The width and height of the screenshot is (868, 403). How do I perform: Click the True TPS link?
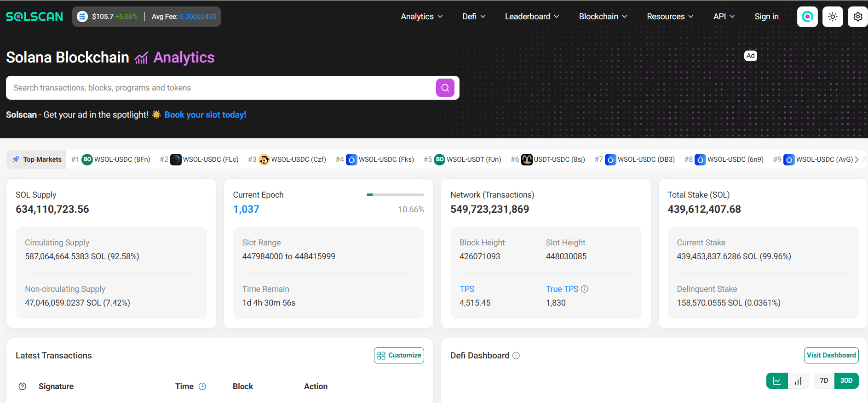tap(562, 289)
